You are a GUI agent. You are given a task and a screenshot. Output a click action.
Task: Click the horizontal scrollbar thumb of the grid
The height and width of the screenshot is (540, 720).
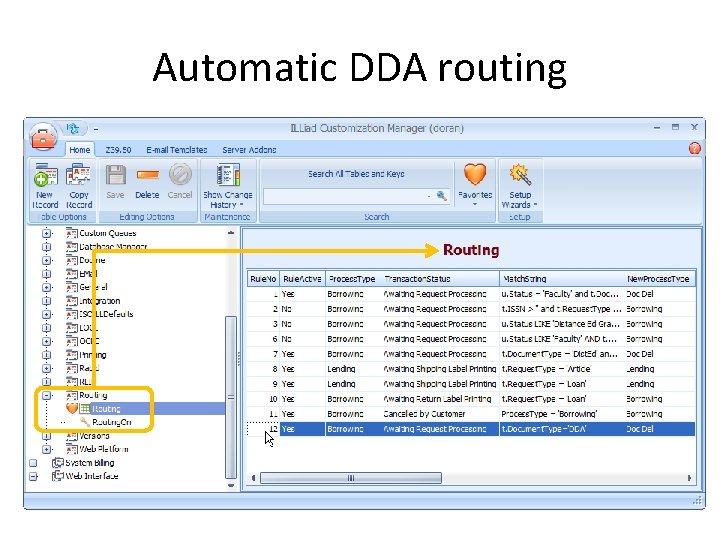pos(351,478)
